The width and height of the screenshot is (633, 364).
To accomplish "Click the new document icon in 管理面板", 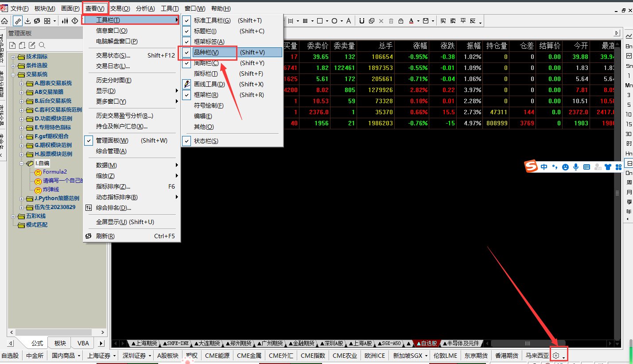I will [12, 45].
